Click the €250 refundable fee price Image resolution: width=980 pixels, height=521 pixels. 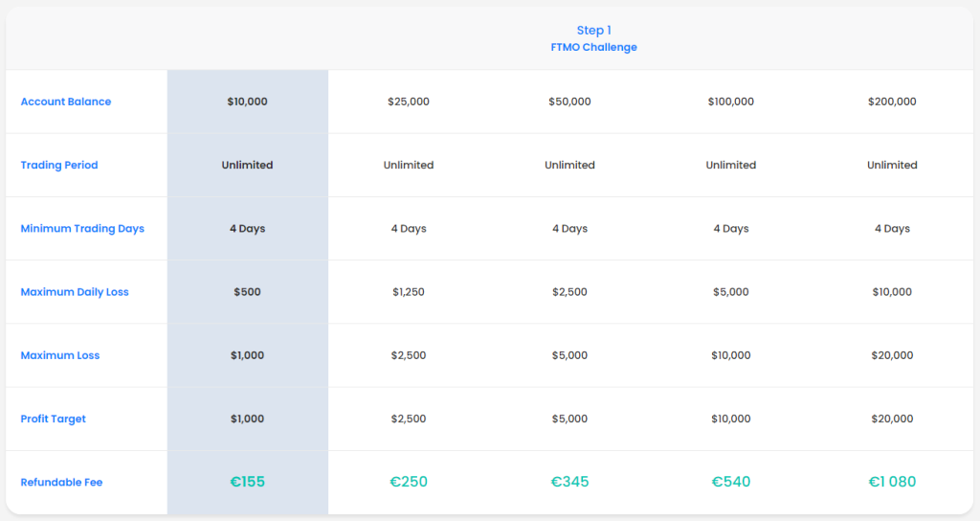(x=409, y=483)
